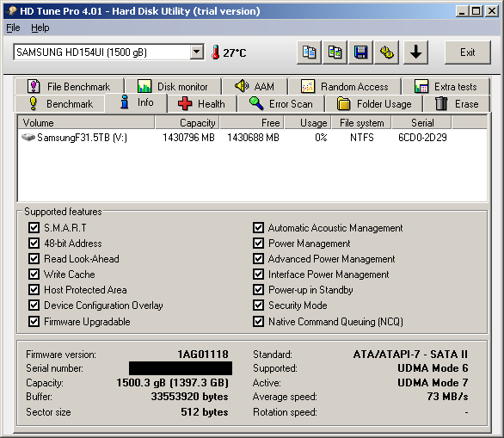Open the Help menu
This screenshot has width=504, height=438.
pos(40,28)
